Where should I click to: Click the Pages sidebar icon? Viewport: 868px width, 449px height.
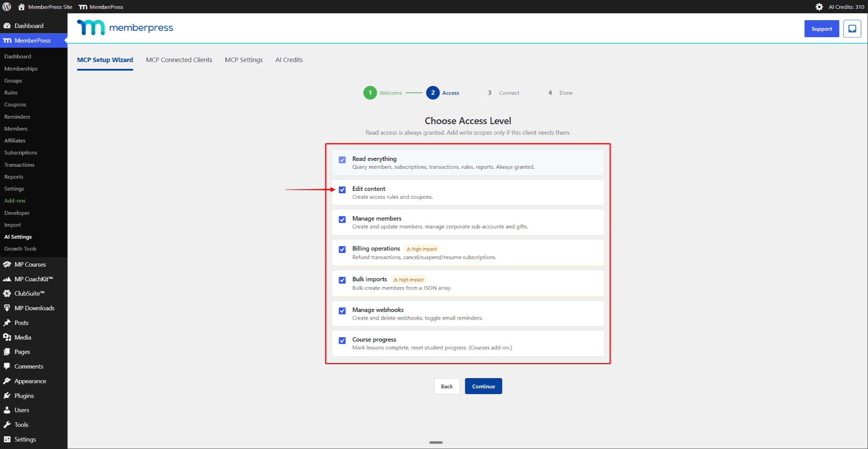(x=7, y=351)
